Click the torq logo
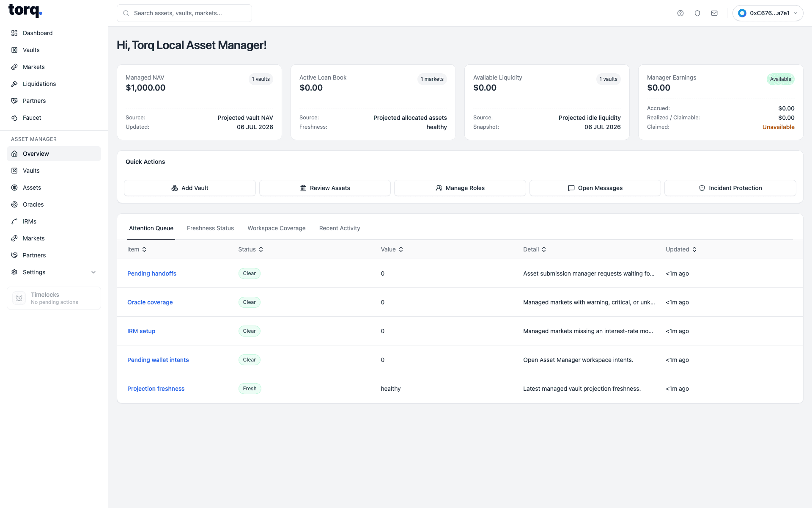This screenshot has height=508, width=812. [x=25, y=10]
